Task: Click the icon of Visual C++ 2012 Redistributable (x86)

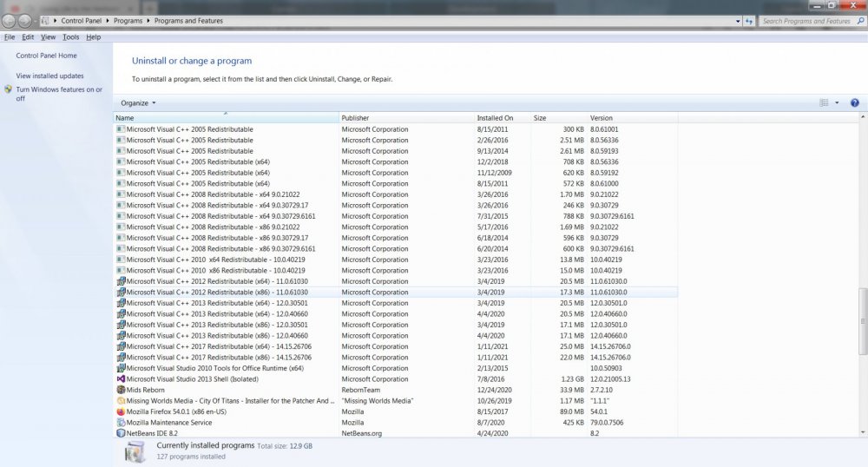Action: [x=121, y=293]
